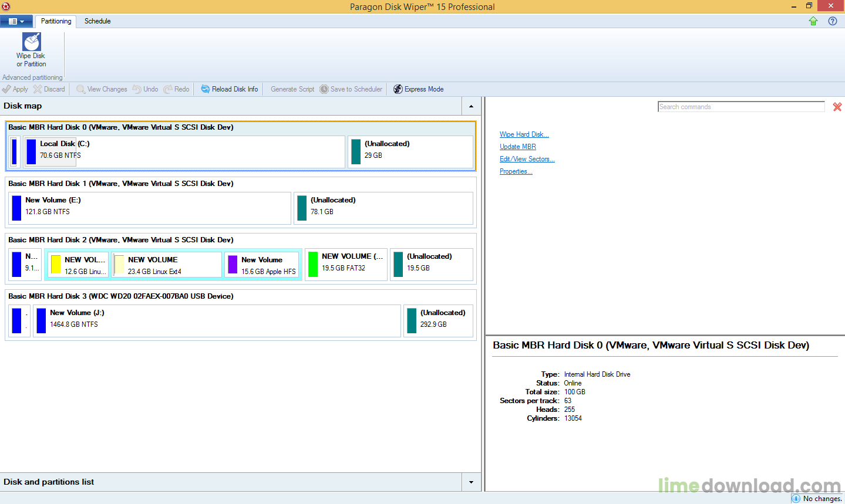Click the Search commands input field
The width and height of the screenshot is (845, 504).
click(x=740, y=107)
